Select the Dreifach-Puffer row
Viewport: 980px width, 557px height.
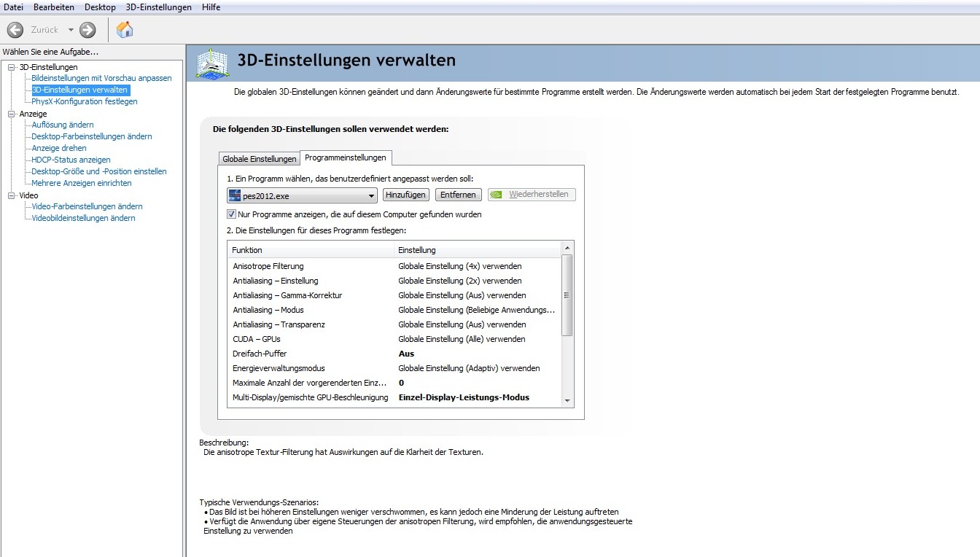pos(394,354)
